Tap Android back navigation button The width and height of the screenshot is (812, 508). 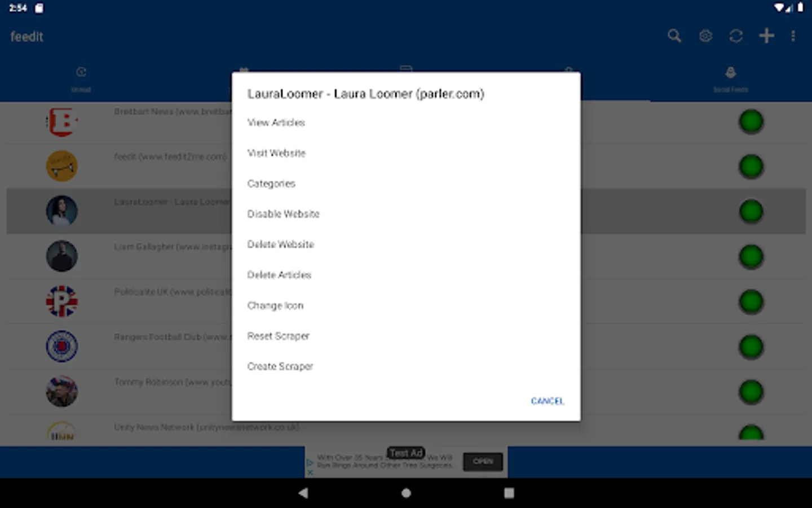303,493
